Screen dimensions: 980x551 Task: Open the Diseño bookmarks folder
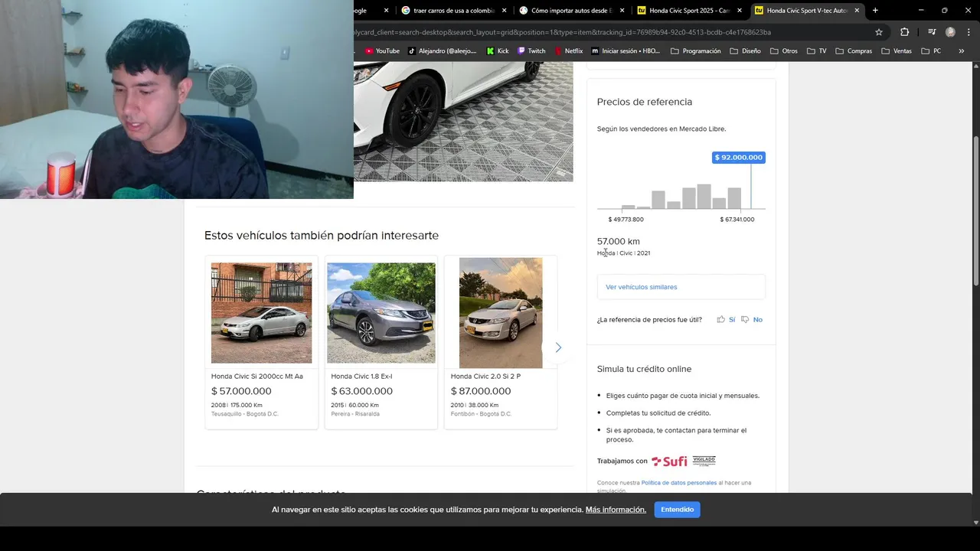pyautogui.click(x=746, y=51)
